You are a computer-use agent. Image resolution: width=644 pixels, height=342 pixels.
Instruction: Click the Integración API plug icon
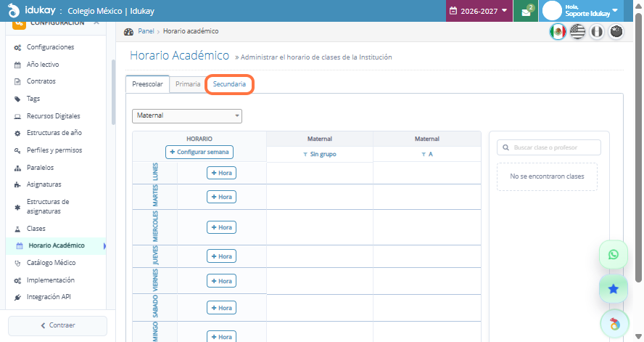click(x=17, y=297)
